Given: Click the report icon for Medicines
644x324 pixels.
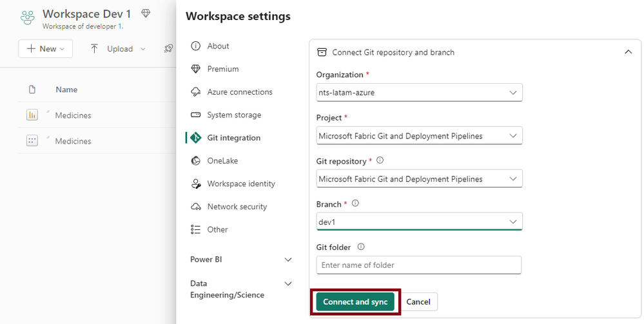Looking at the screenshot, I should click(32, 115).
